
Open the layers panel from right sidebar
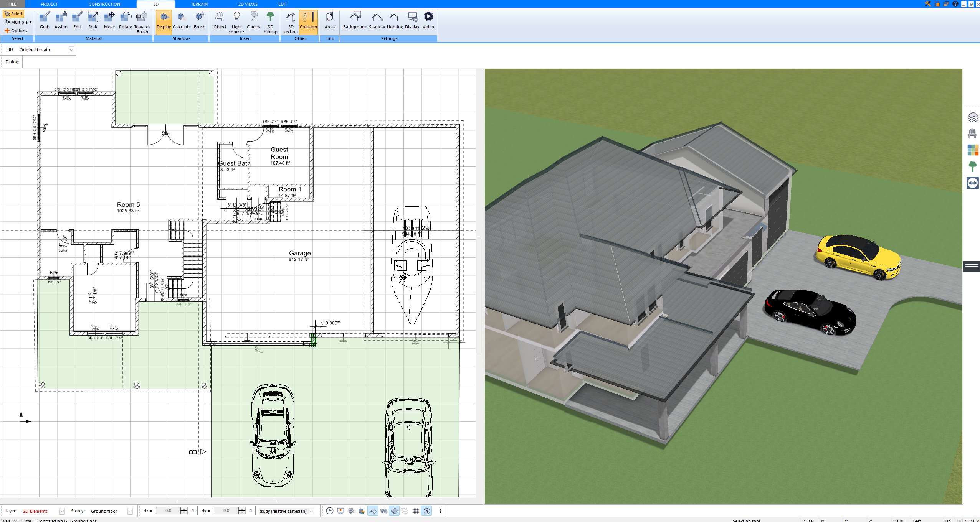click(x=973, y=117)
